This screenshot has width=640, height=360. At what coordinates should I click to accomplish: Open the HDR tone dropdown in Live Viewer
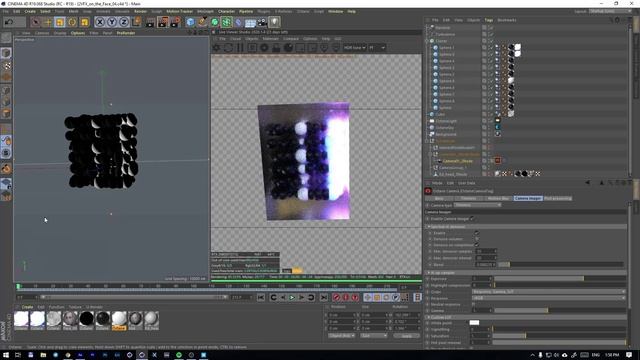(x=355, y=48)
